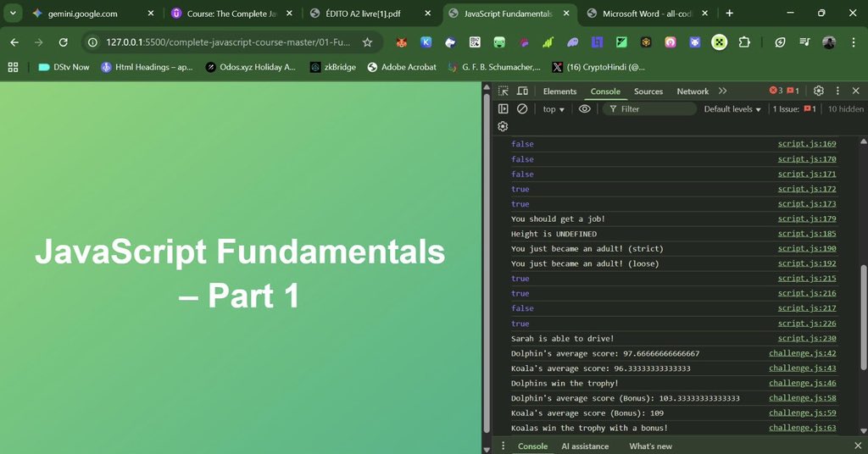
Task: Click the 1 Issue badge link
Action: coord(793,109)
